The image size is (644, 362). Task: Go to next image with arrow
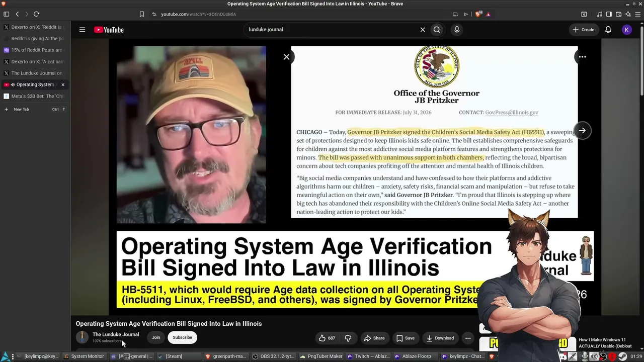tap(582, 131)
